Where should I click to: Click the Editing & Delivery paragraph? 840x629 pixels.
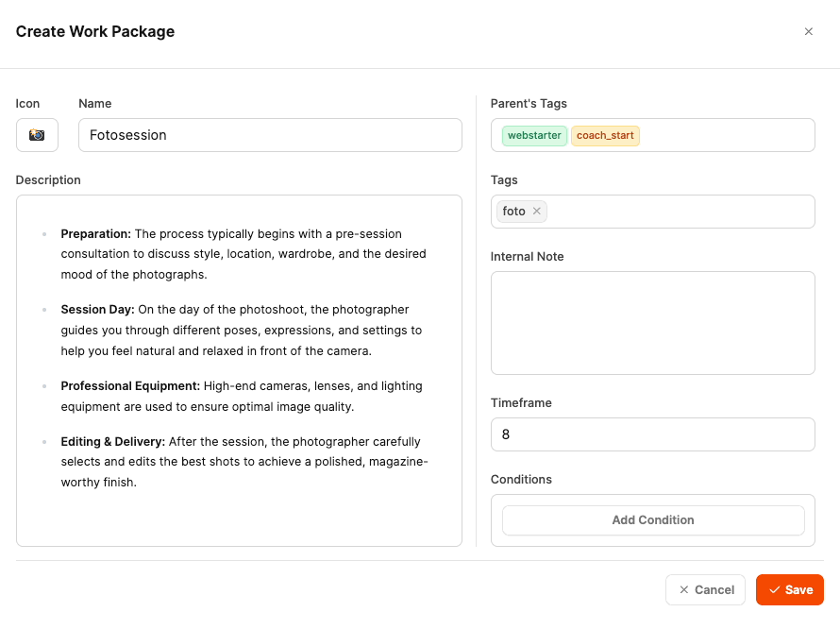pyautogui.click(x=244, y=462)
